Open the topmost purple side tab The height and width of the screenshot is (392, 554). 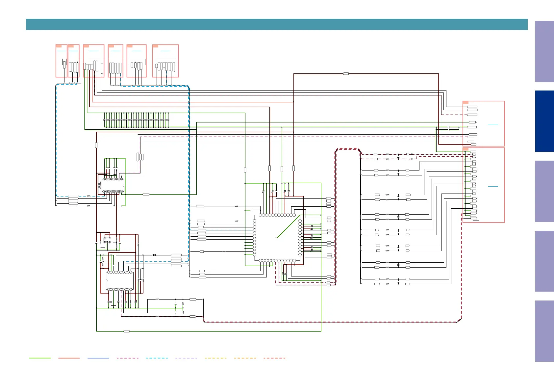(544, 51)
